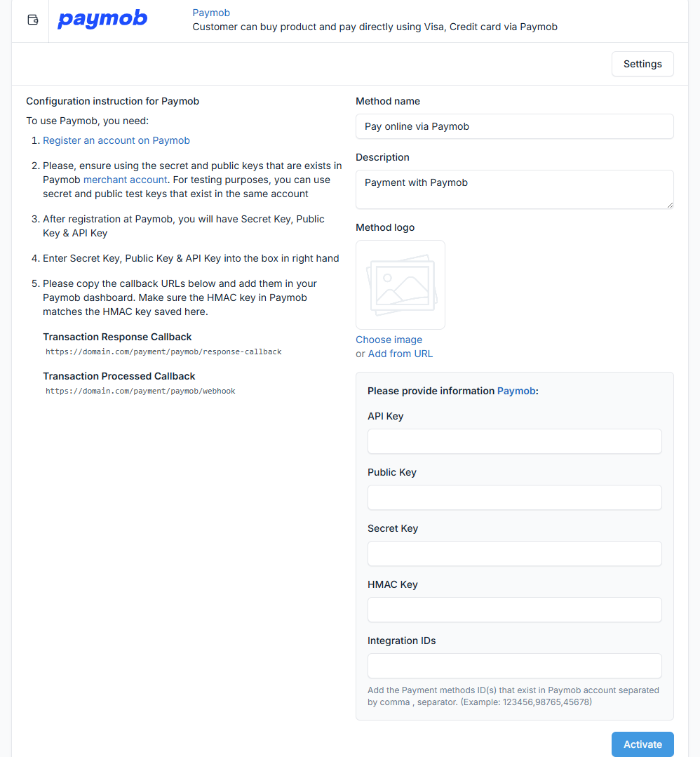The width and height of the screenshot is (700, 757).
Task: Click the Description textarea
Action: [514, 189]
